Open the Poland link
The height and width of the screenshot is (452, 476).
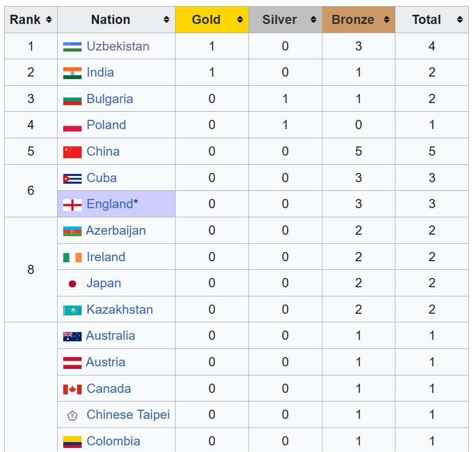tap(106, 125)
